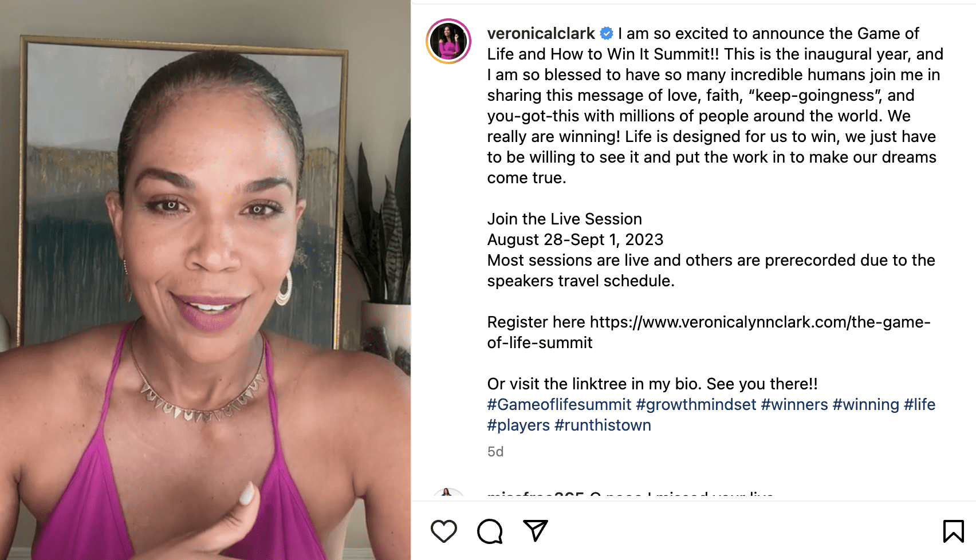Viewport: 976px width, 560px height.
Task: Open the #Gameoflifesummit hashtag
Action: click(x=559, y=405)
